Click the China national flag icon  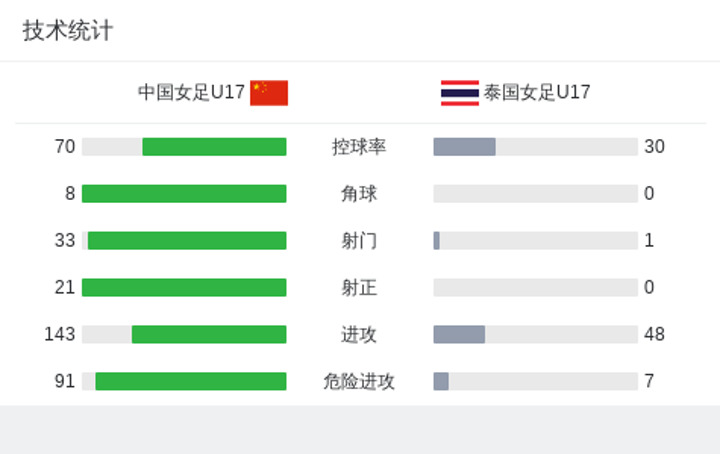[269, 93]
